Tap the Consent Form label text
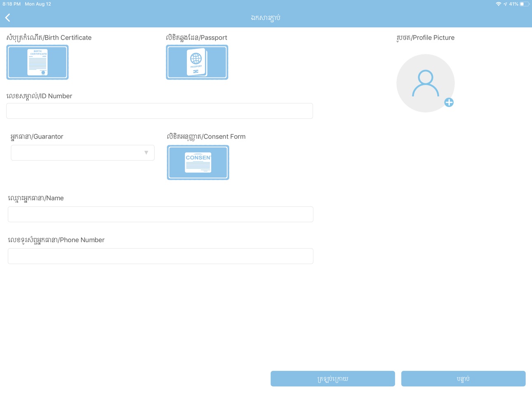The height and width of the screenshot is (399, 532). coord(206,137)
